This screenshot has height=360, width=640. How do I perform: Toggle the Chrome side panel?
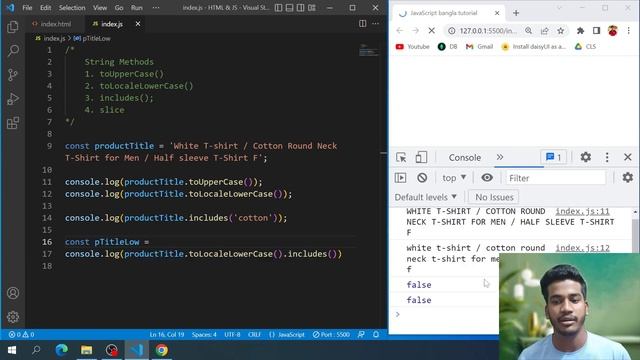(596, 31)
